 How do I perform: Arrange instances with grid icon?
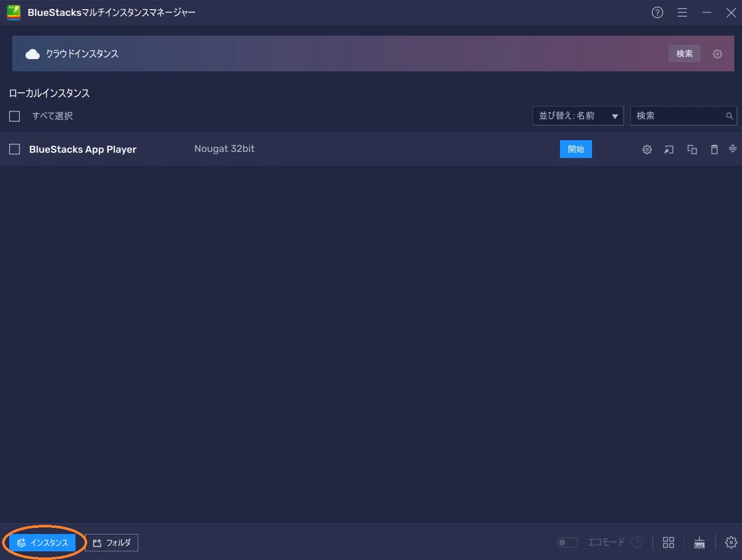(669, 542)
